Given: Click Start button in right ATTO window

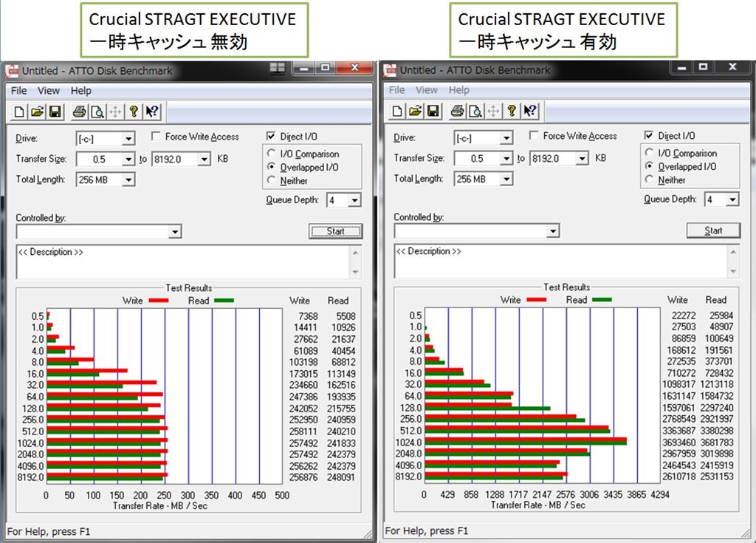Looking at the screenshot, I should 714,230.
